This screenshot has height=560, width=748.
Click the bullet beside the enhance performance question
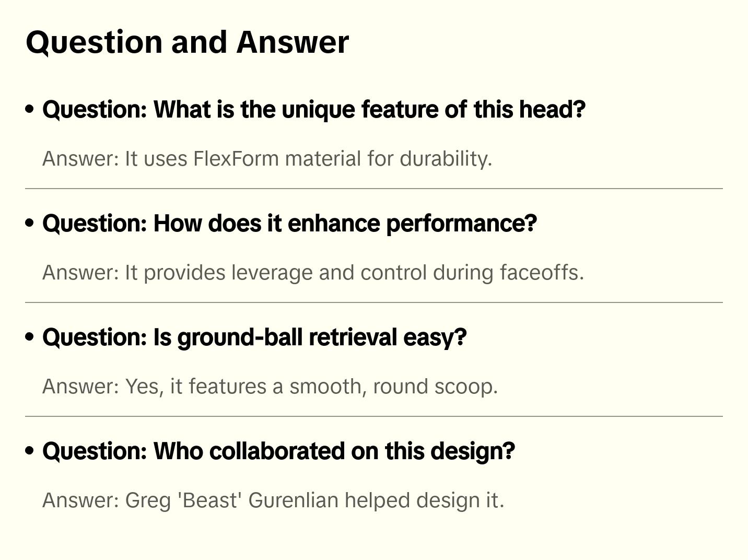click(30, 223)
